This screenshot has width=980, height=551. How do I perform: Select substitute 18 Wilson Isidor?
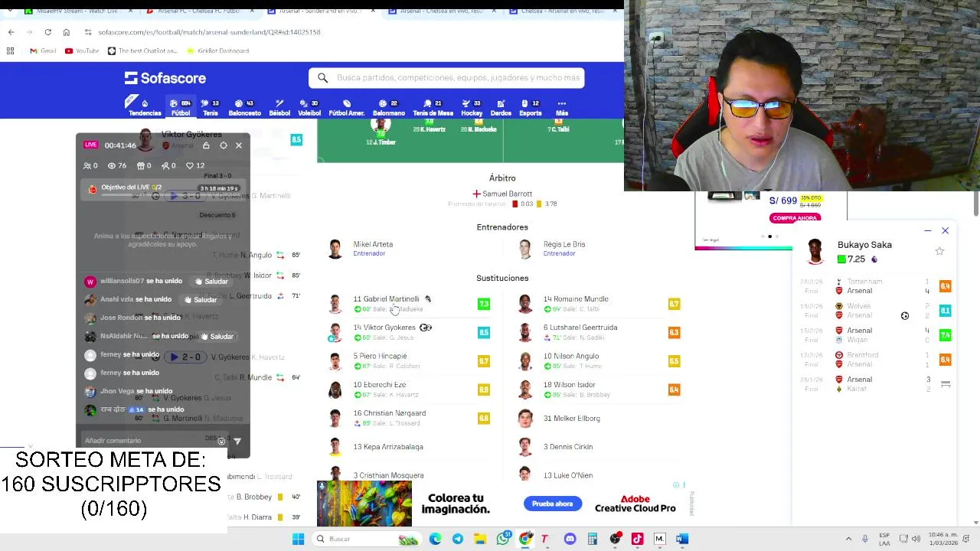599,389
